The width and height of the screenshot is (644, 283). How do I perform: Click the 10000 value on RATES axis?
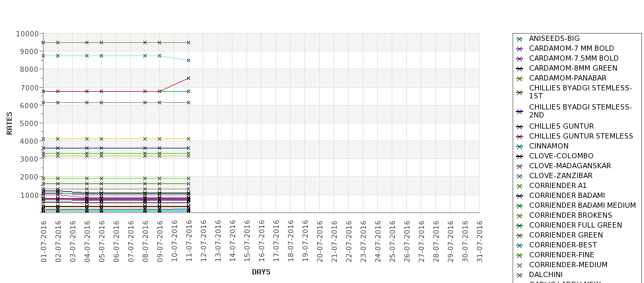[x=28, y=34]
